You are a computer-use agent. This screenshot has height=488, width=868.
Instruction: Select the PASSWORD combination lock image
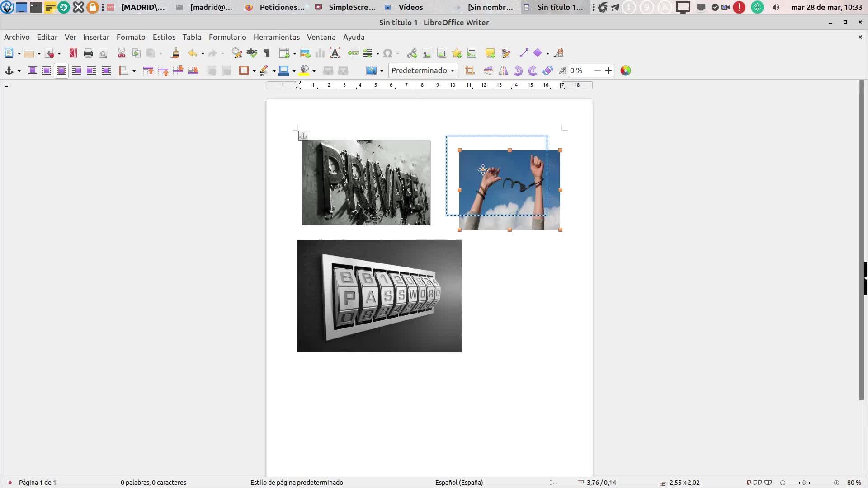click(379, 296)
